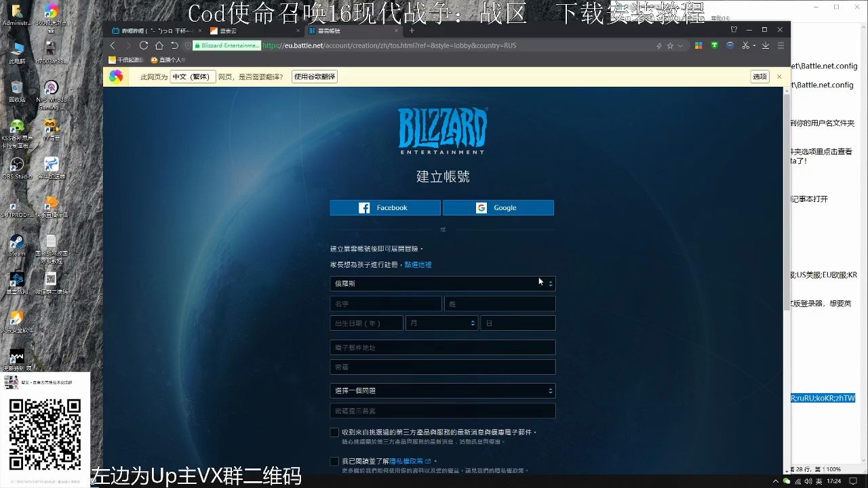Open This PC desktop icon
The image size is (868, 488).
click(17, 52)
